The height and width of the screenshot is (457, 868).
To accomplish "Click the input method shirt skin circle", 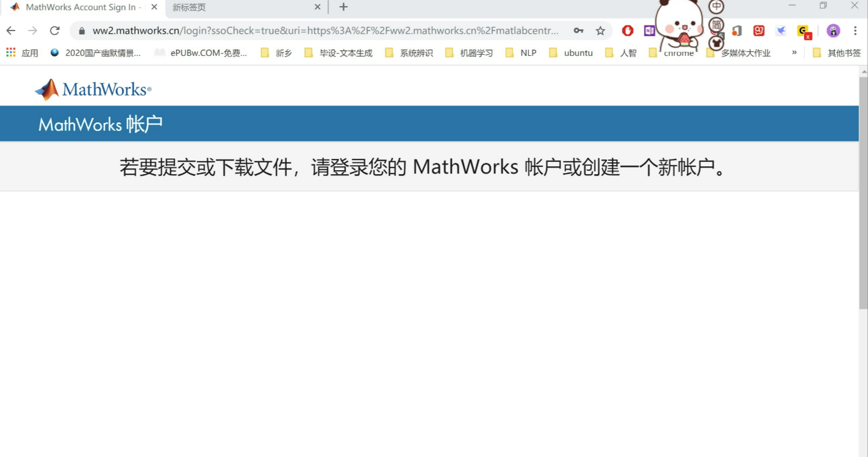I will pyautogui.click(x=716, y=42).
